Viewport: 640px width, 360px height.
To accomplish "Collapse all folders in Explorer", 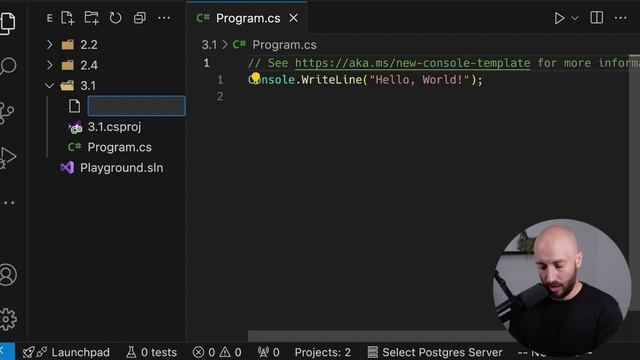I will point(140,18).
